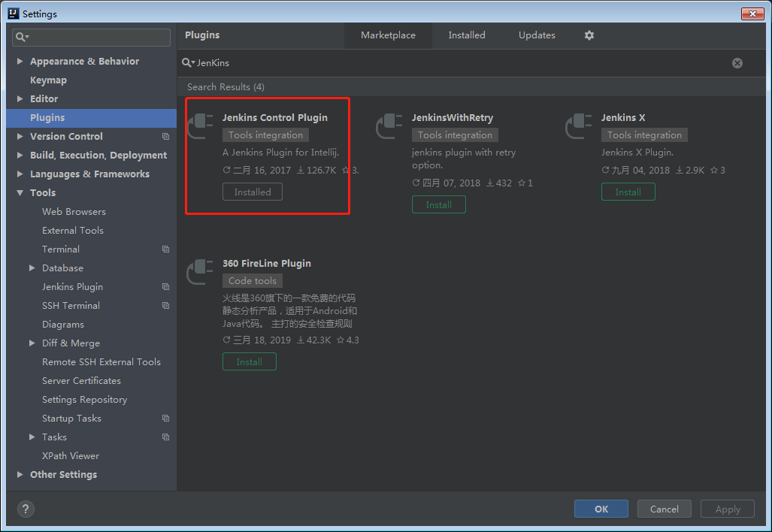Click Tools integration tag on Jenkins X
The image size is (772, 532).
tap(644, 135)
